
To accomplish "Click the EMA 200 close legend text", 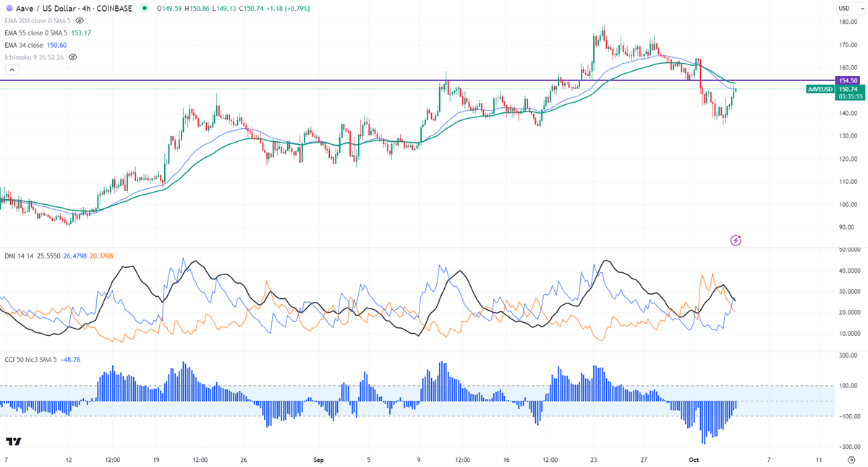I will [x=38, y=21].
